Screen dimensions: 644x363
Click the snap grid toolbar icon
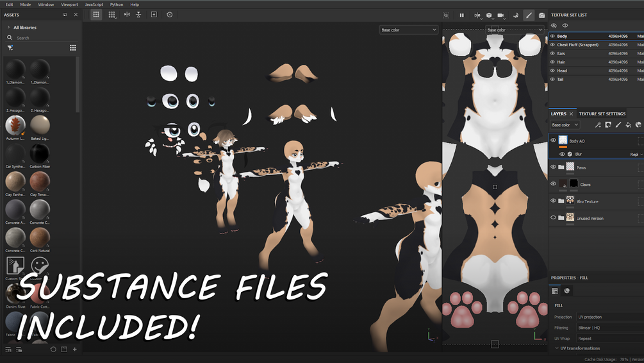pos(96,14)
